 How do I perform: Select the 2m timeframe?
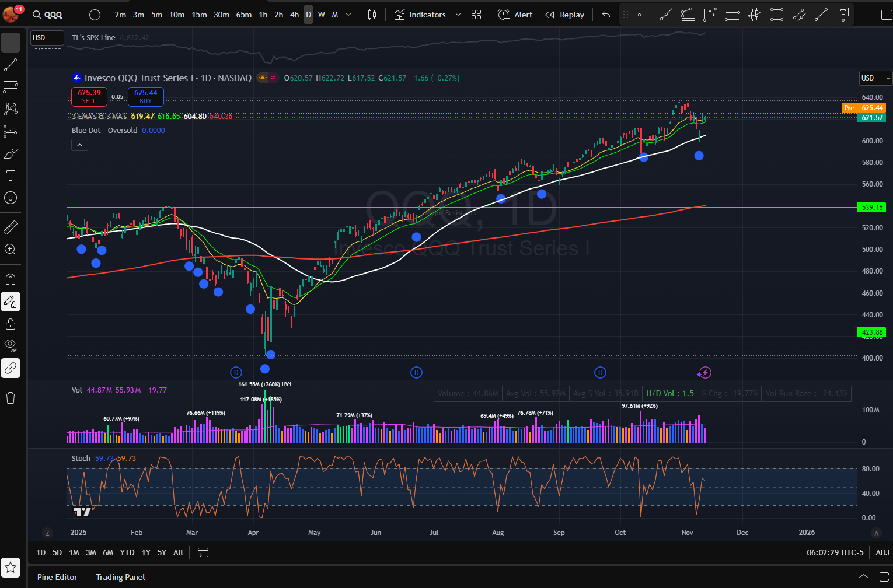[x=120, y=15]
